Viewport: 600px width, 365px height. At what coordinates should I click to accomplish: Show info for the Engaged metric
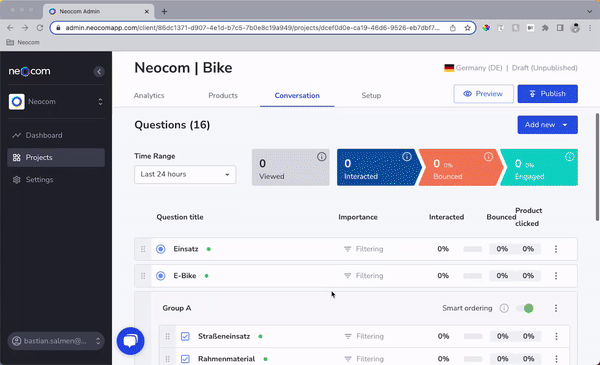(569, 156)
